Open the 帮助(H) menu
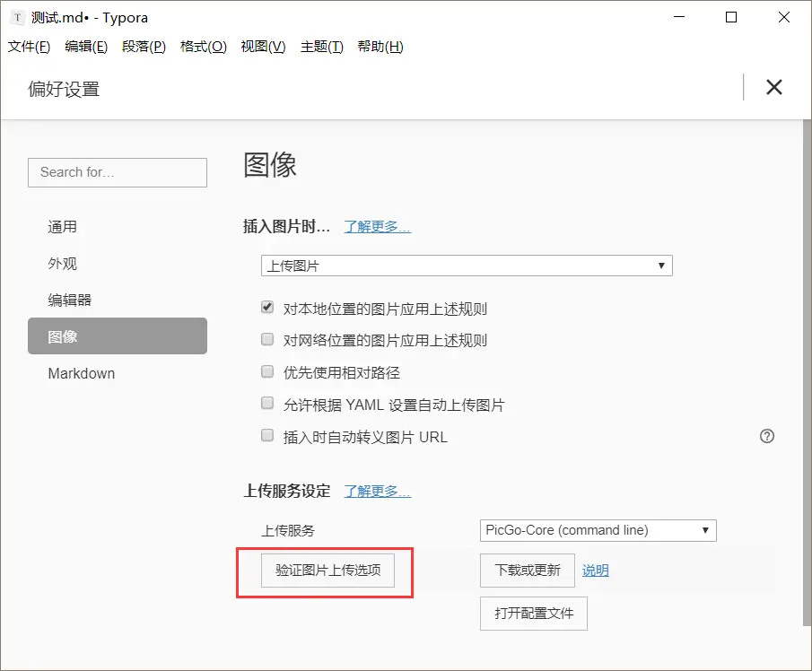The image size is (812, 671). 380,47
